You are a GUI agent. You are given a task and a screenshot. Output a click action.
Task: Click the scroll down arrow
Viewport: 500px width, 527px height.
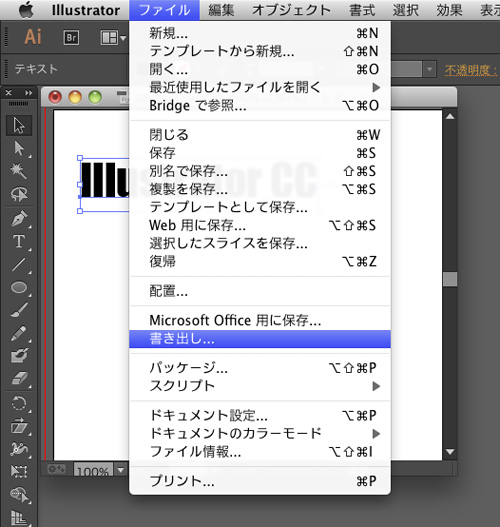pyautogui.click(x=450, y=452)
